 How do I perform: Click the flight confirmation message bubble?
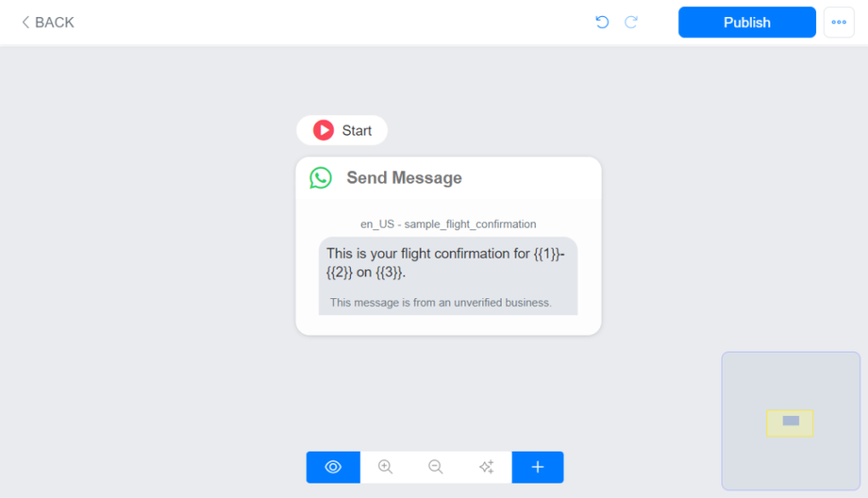coord(448,276)
